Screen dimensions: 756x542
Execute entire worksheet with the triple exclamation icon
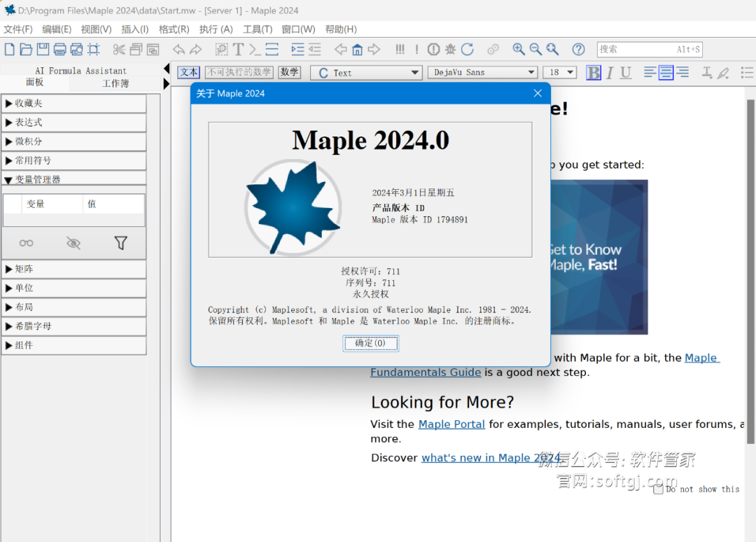[x=400, y=49]
